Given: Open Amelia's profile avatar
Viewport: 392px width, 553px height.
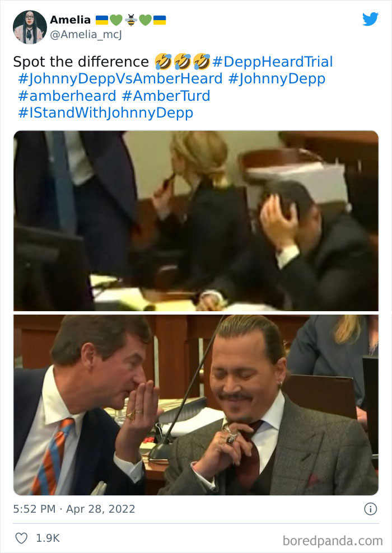Looking at the screenshot, I should click(30, 27).
